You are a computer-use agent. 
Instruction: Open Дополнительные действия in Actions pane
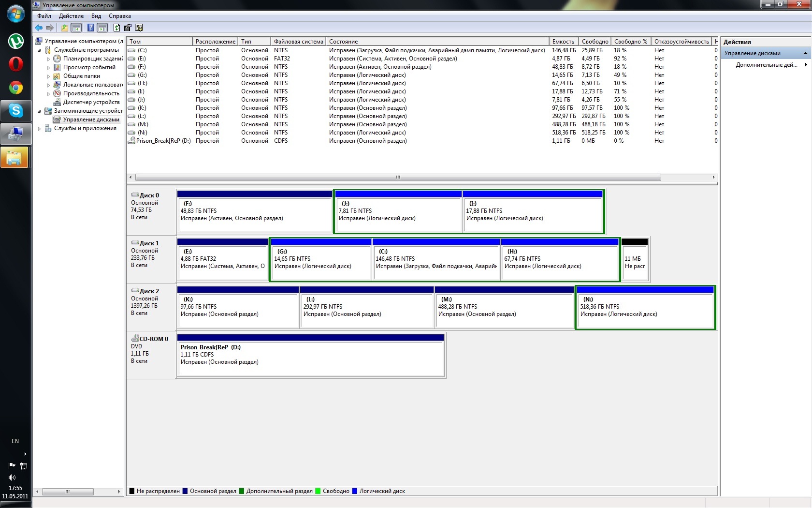(766, 65)
